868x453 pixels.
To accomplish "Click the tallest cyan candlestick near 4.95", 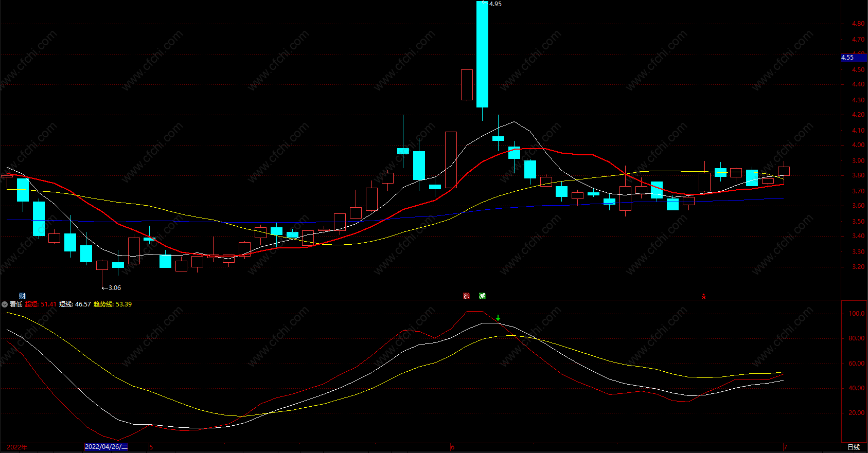I will point(482,54).
